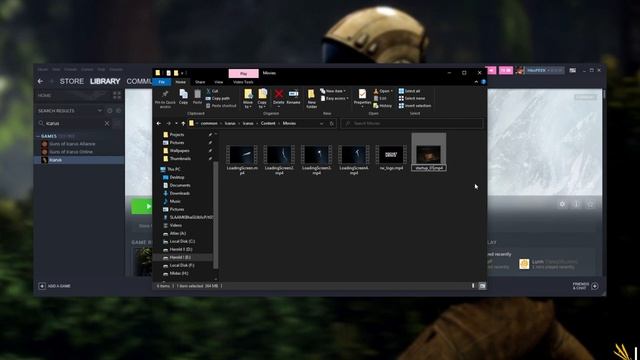Click Explorer Forward arrow
The image size is (640, 360).
pyautogui.click(x=169, y=123)
